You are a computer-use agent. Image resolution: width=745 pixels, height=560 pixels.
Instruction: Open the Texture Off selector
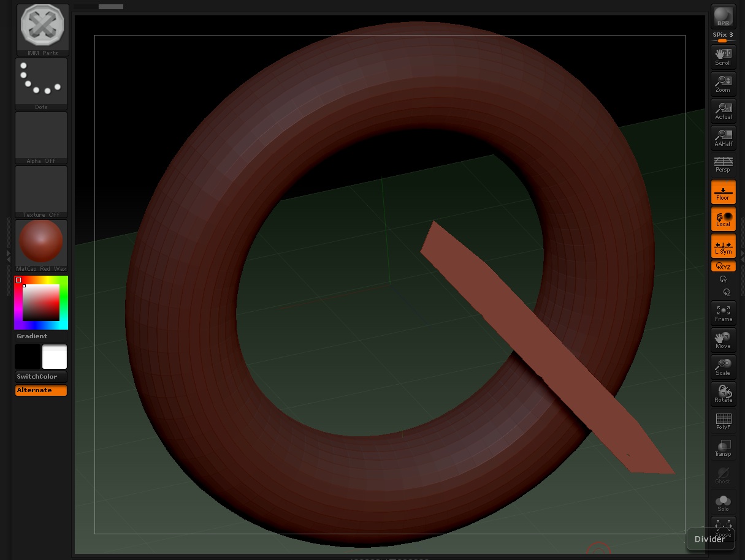(x=41, y=192)
